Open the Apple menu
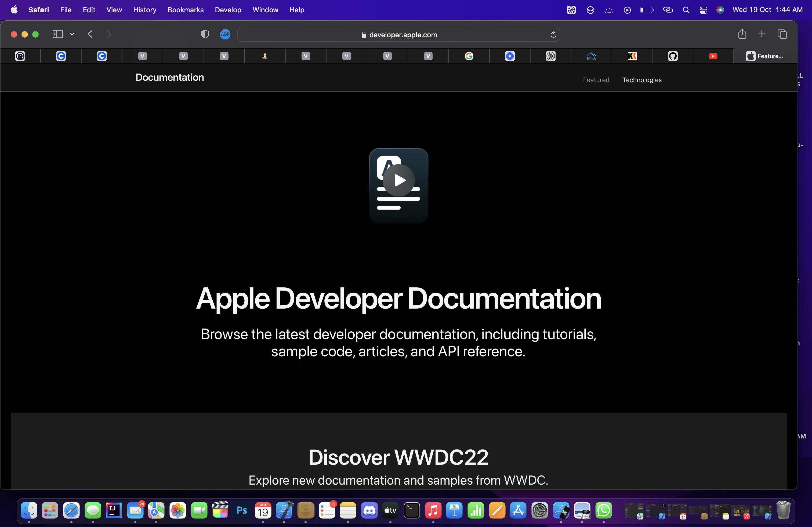This screenshot has width=812, height=527. 14,10
